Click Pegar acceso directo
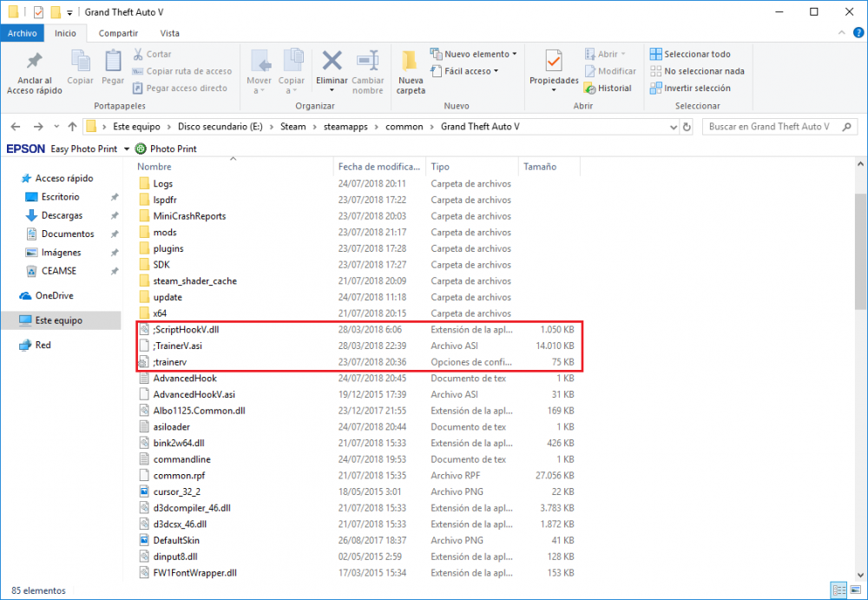Image resolution: width=868 pixels, height=600 pixels. click(x=180, y=88)
